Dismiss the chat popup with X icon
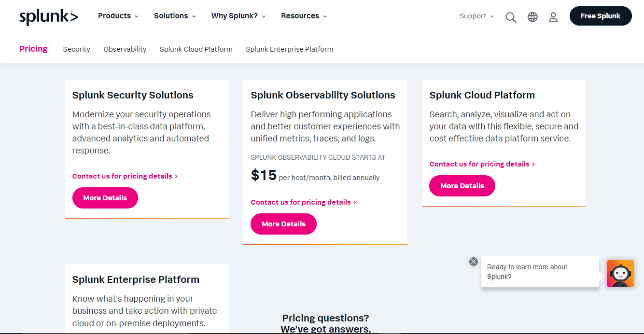 (474, 262)
